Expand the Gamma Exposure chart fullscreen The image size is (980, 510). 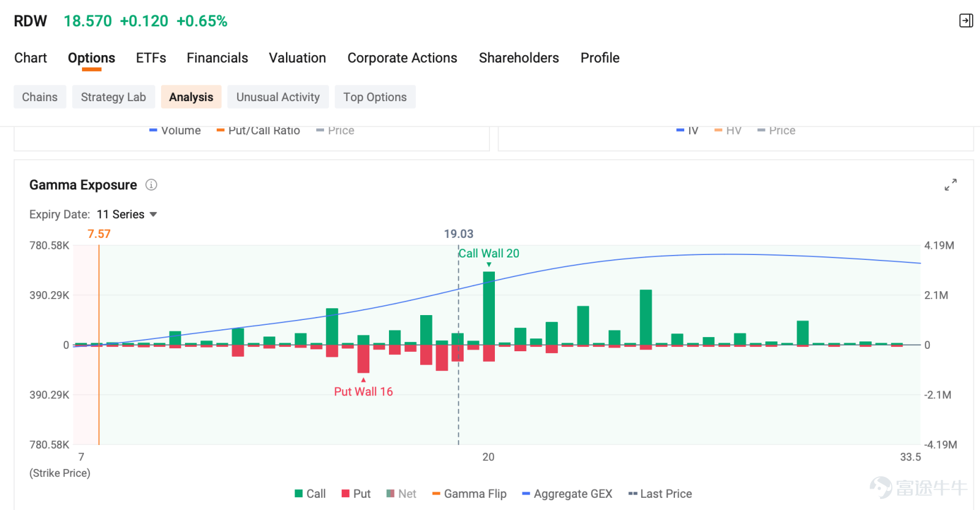[951, 185]
